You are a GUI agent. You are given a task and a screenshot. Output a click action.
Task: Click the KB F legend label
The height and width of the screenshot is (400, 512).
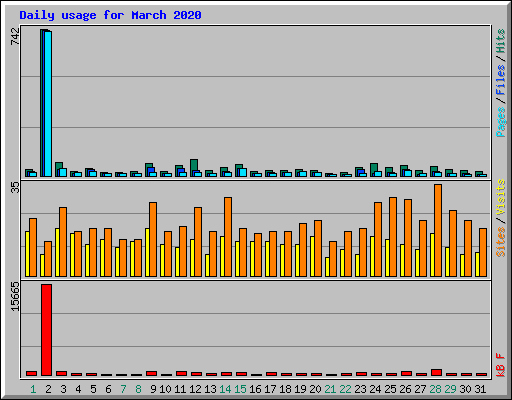coord(501,365)
